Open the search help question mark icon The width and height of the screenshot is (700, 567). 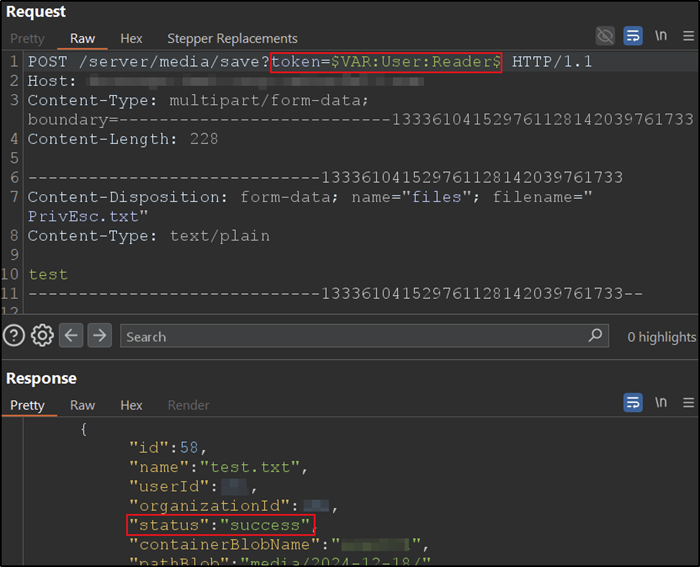click(x=14, y=336)
